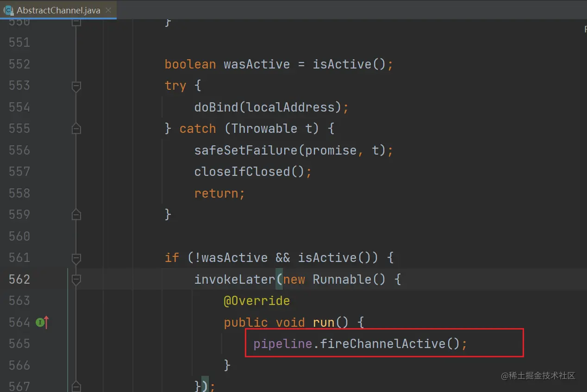
Task: Switch to the AbstractChannel.java editor tab
Action: tap(58, 10)
